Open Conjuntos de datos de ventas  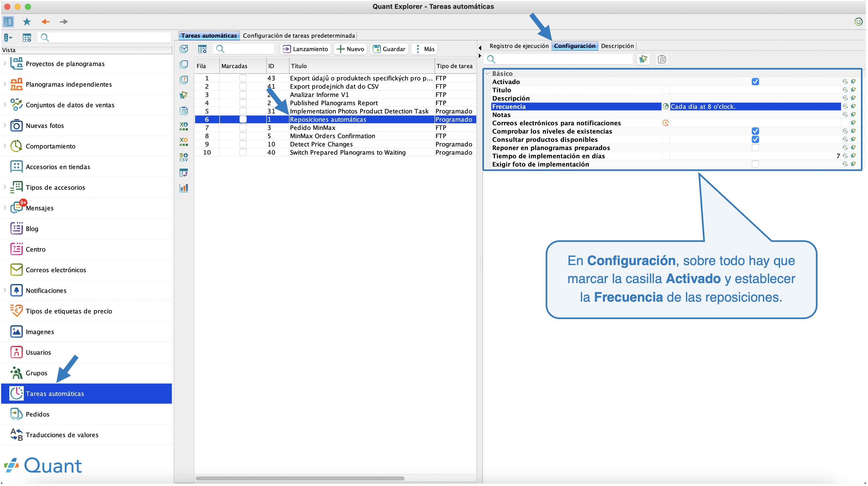[70, 105]
